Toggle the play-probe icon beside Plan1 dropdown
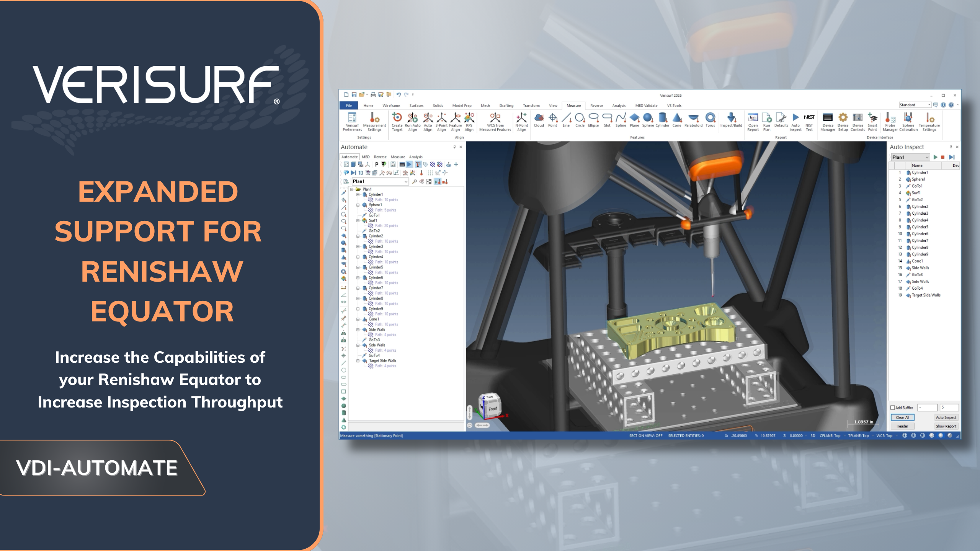This screenshot has width=980, height=551. pyautogui.click(x=438, y=182)
